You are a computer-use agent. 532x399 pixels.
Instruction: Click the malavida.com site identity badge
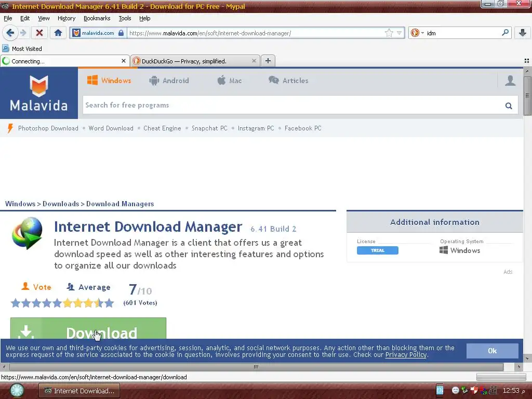(x=98, y=33)
